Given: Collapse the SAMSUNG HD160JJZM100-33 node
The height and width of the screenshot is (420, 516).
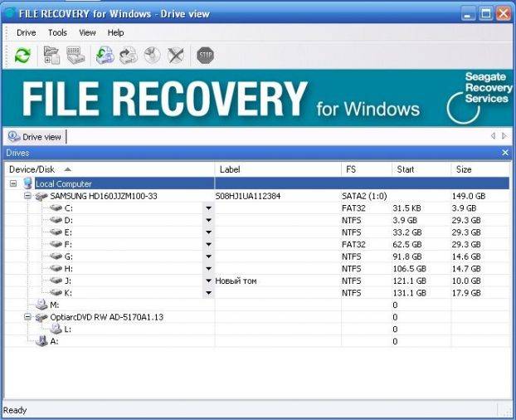Looking at the screenshot, I should [27, 196].
